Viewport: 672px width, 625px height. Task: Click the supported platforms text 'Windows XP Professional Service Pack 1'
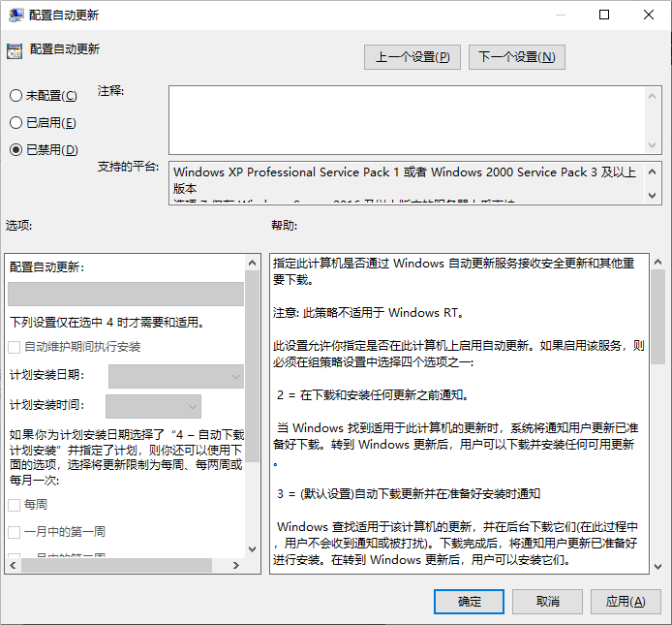tap(287, 172)
